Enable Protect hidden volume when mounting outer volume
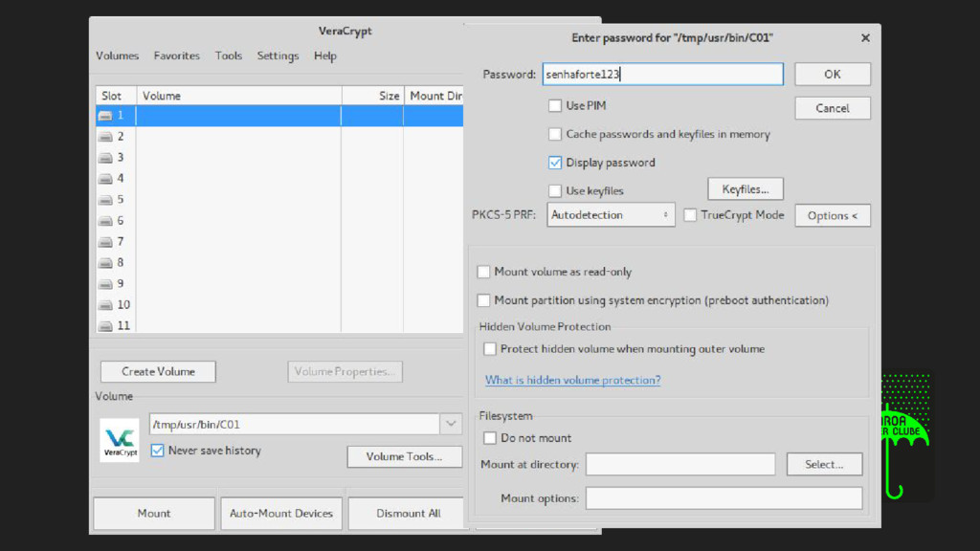Screen dimensions: 980x551 [x=490, y=349]
